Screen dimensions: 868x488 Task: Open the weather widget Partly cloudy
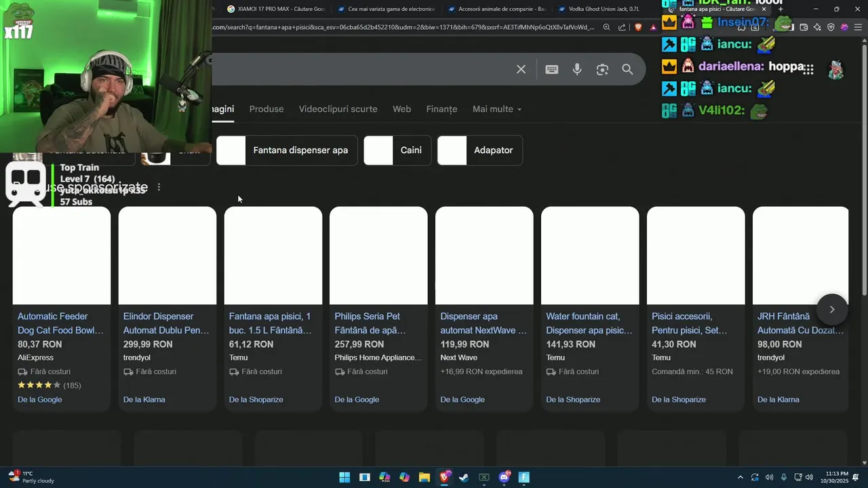pos(31,477)
